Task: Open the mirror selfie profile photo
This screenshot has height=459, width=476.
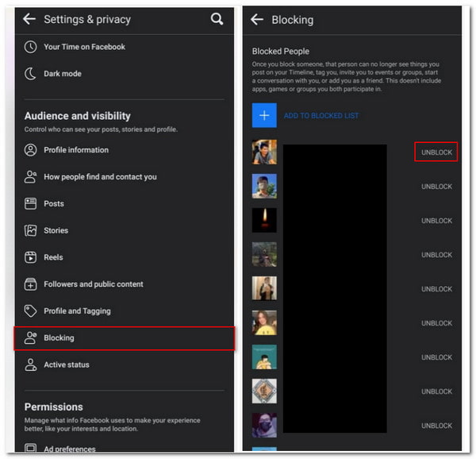Action: tap(264, 288)
